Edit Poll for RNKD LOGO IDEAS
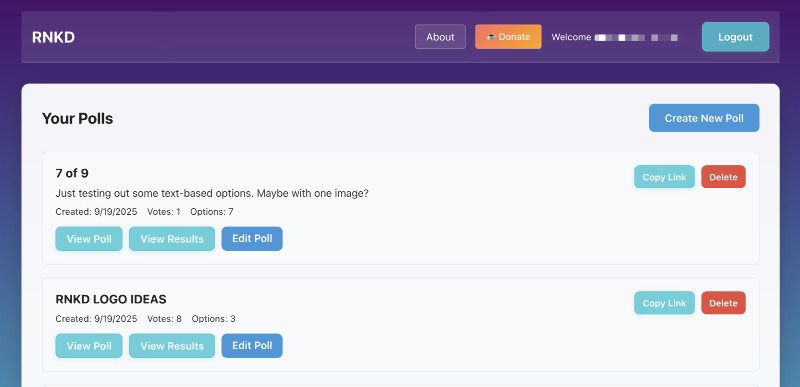800x387 pixels. 252,346
